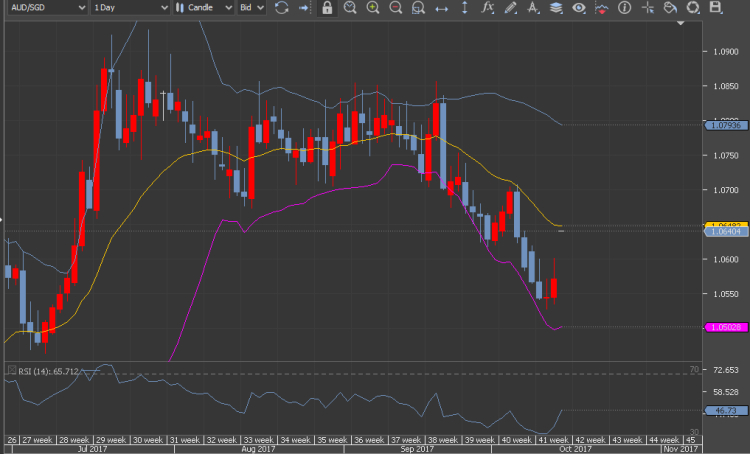Click the horizontal scale arrows icon
The image size is (750, 454).
click(x=441, y=8)
